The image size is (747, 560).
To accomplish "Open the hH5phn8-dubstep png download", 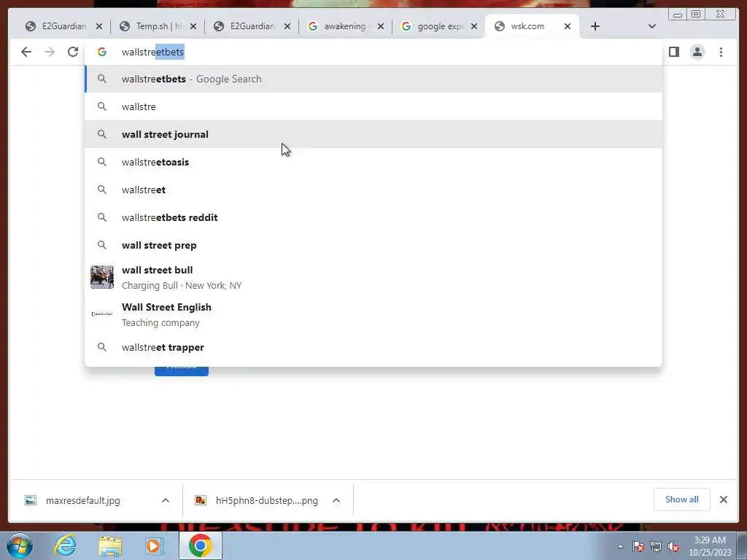I will click(267, 500).
